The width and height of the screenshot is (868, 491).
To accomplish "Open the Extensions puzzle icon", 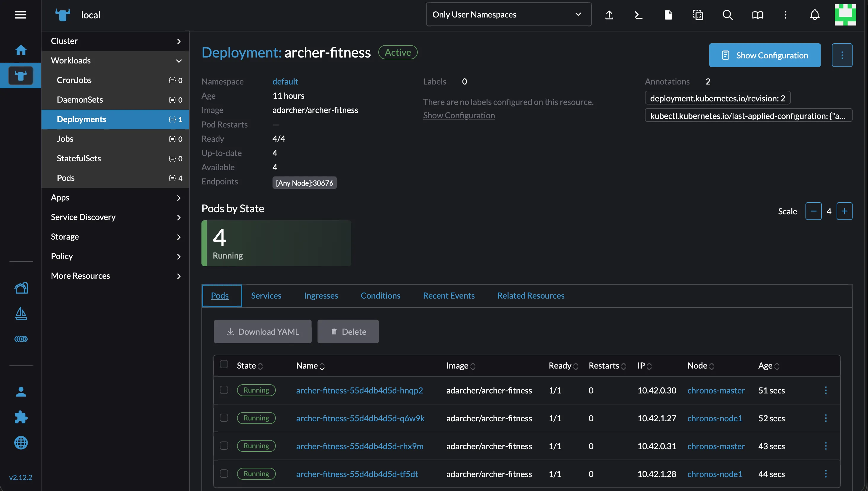I will (x=21, y=417).
